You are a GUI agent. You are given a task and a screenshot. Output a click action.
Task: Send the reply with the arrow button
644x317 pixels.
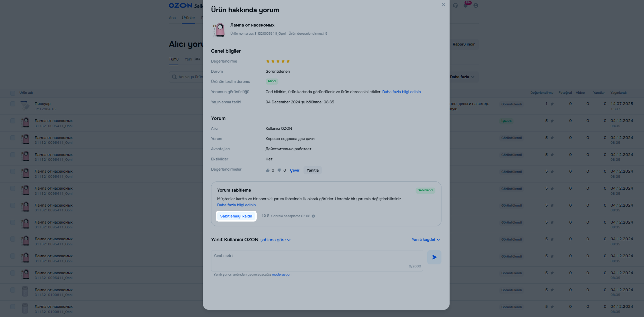[434, 257]
